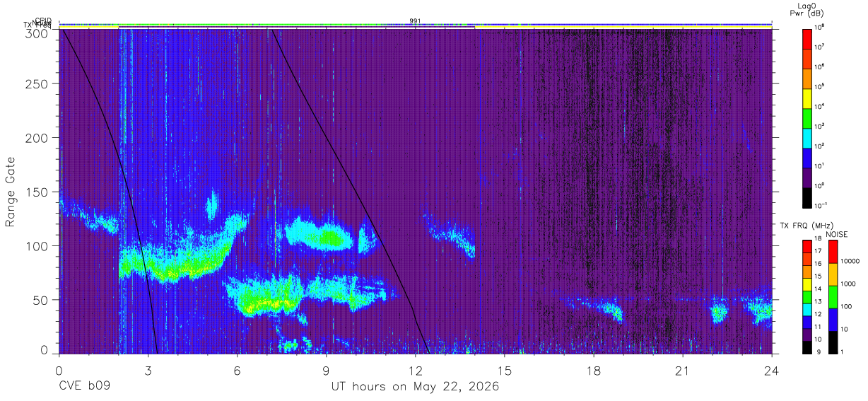Click the red segment of Lag0 Pwr colorbar

807,37
